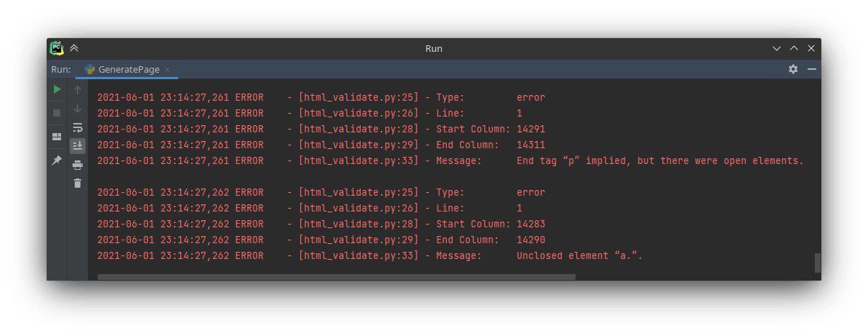Image resolution: width=868 pixels, height=336 pixels.
Task: Open the Run panel gear settings
Action: [793, 69]
